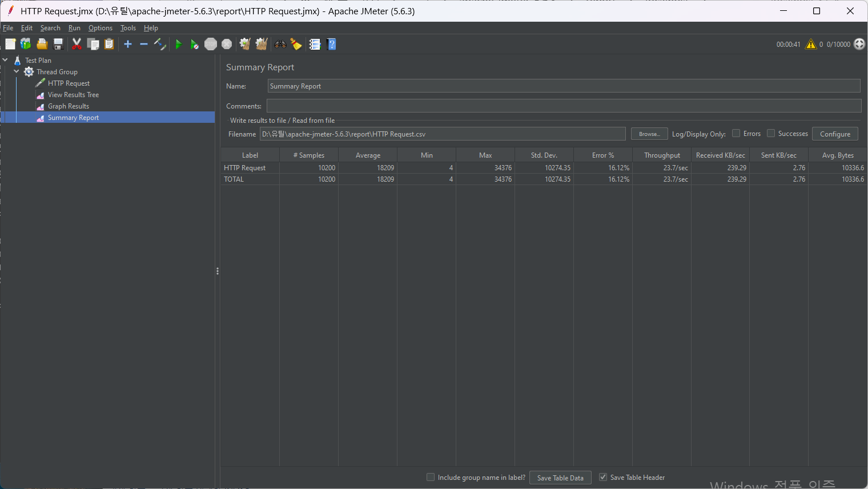Open the Edit menu
The height and width of the screenshot is (489, 868).
pyautogui.click(x=27, y=28)
